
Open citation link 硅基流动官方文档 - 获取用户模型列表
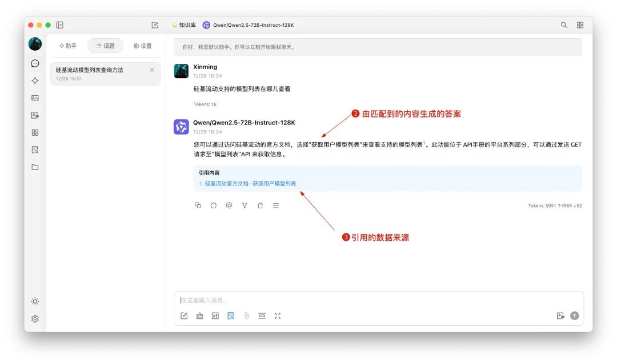pyautogui.click(x=250, y=184)
